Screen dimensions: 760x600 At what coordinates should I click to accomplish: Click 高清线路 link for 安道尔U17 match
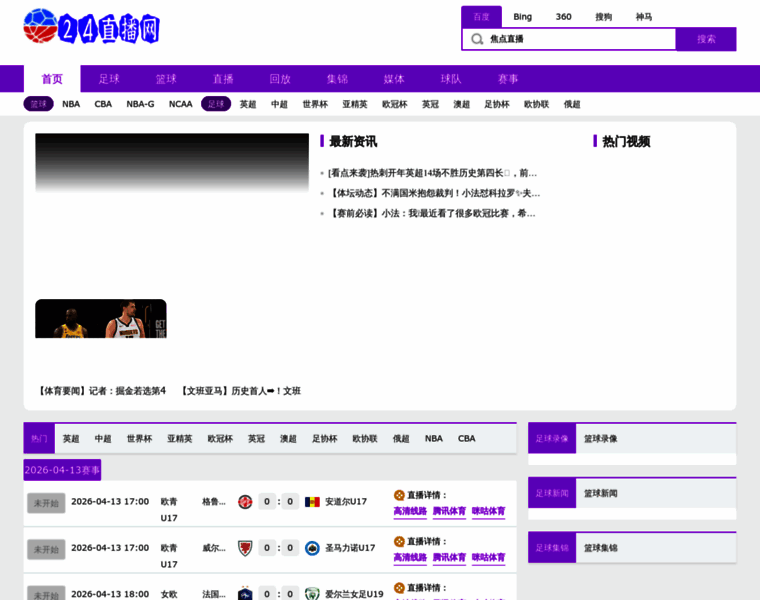(x=410, y=511)
